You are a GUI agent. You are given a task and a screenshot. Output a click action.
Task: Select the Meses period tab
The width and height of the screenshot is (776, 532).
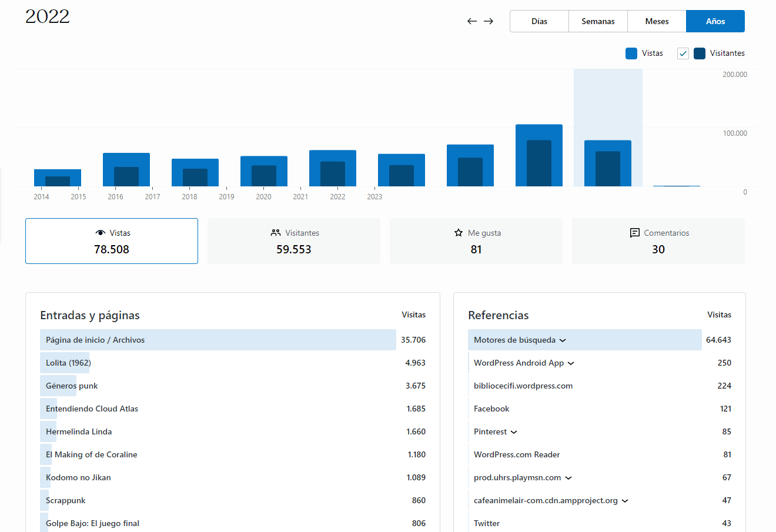point(657,21)
